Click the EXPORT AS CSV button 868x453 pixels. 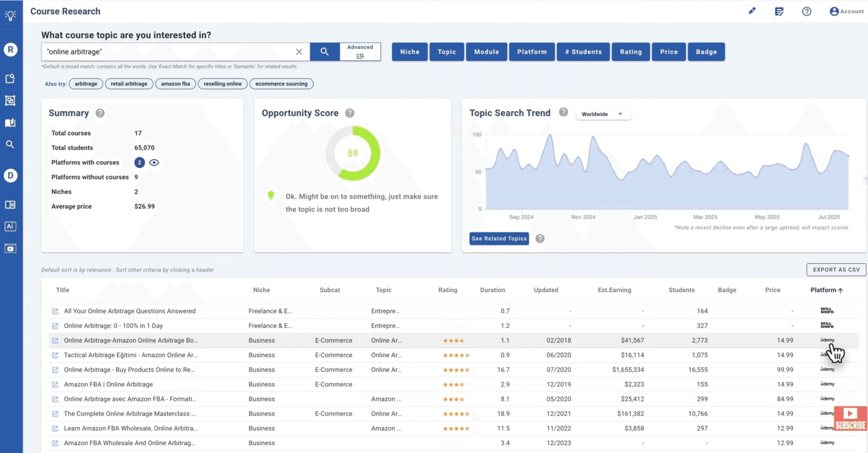click(836, 269)
